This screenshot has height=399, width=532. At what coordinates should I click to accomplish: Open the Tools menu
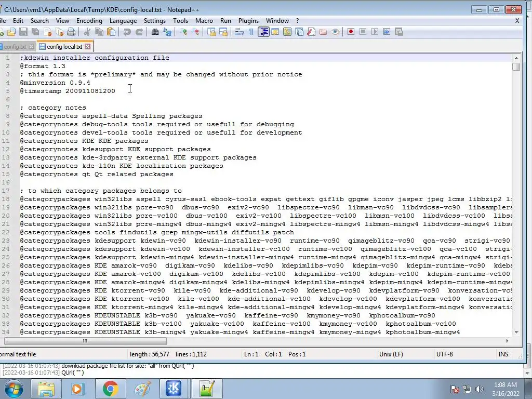point(180,21)
